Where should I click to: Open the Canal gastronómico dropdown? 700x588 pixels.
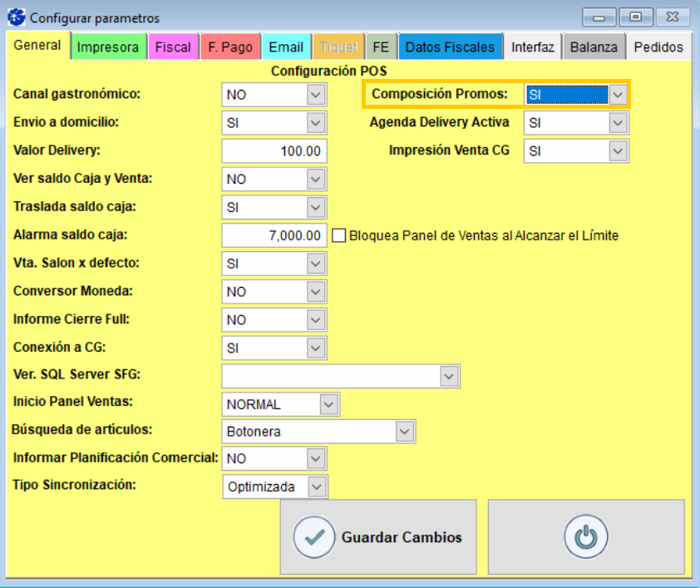[315, 95]
